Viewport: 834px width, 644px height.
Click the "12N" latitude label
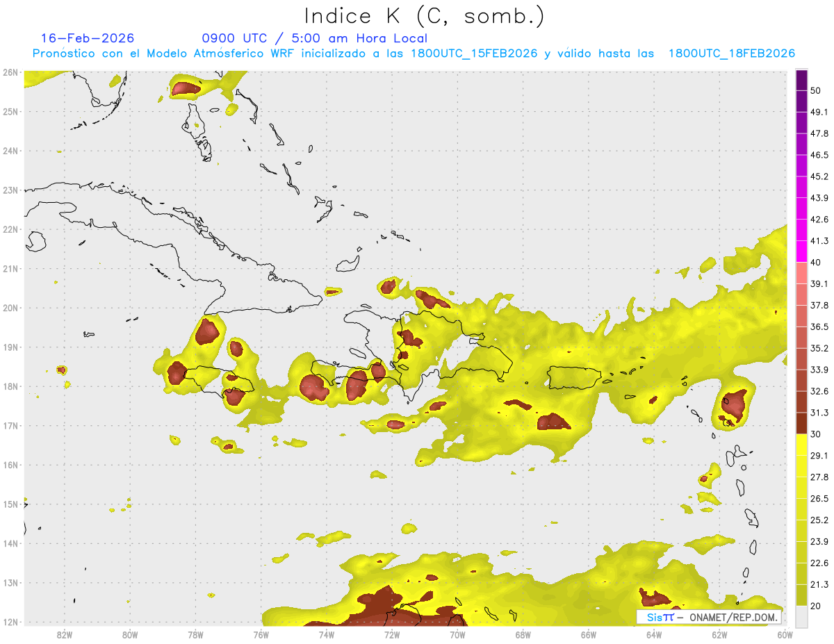click(x=10, y=622)
